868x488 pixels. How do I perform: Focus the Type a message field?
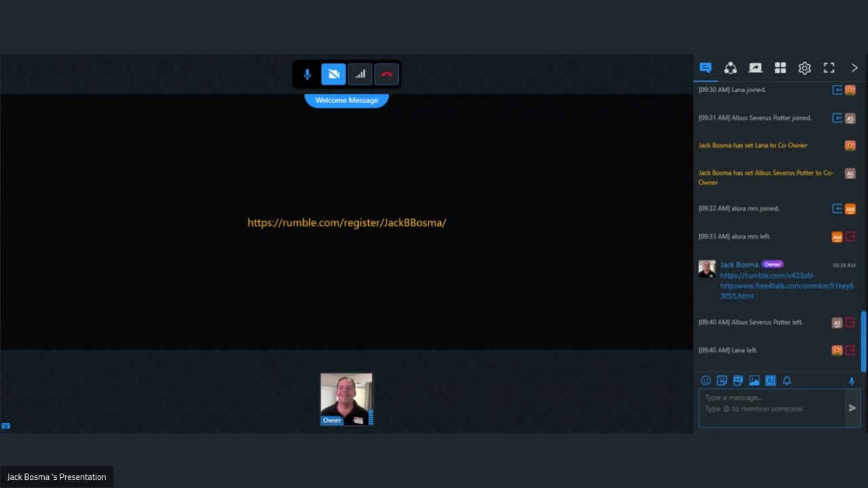click(x=772, y=408)
